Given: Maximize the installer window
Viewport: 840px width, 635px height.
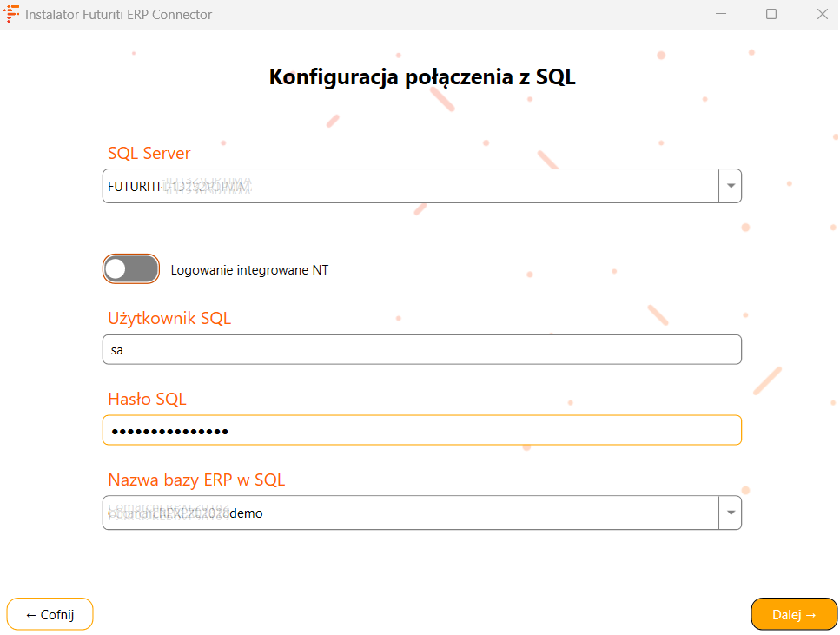Looking at the screenshot, I should [x=771, y=14].
